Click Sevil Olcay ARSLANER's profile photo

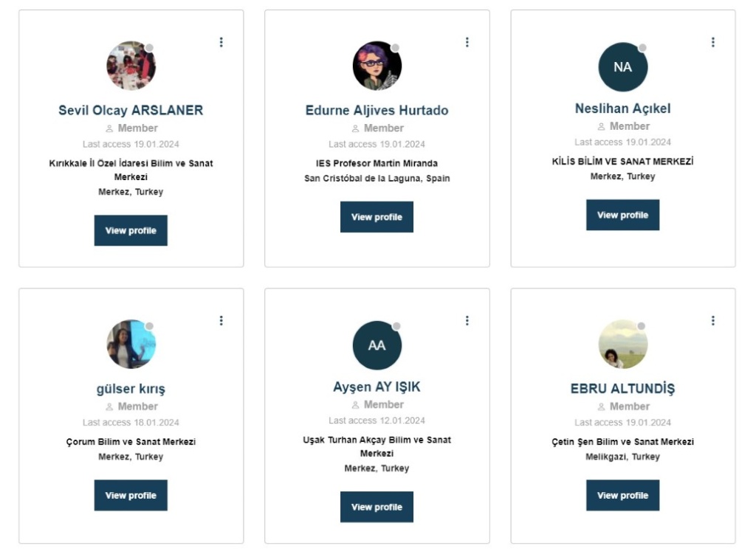click(131, 66)
